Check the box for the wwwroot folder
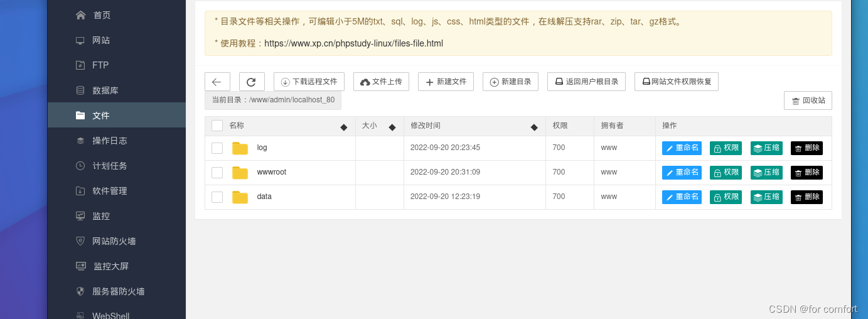The height and width of the screenshot is (319, 868). pyautogui.click(x=217, y=173)
